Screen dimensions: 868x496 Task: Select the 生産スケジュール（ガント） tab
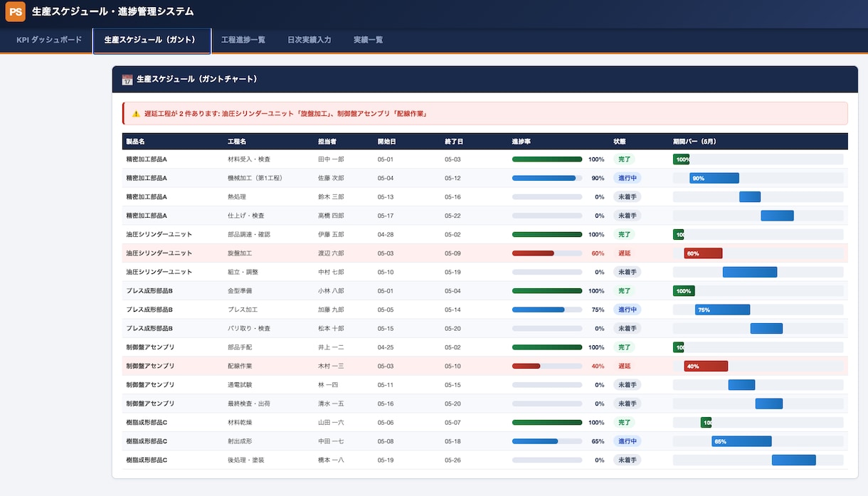coord(152,40)
